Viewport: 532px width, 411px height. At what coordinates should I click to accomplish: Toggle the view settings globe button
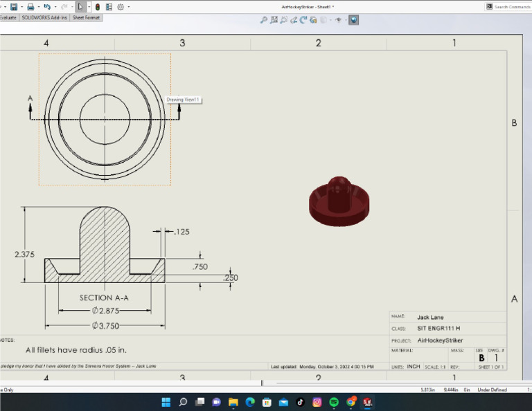(354, 20)
